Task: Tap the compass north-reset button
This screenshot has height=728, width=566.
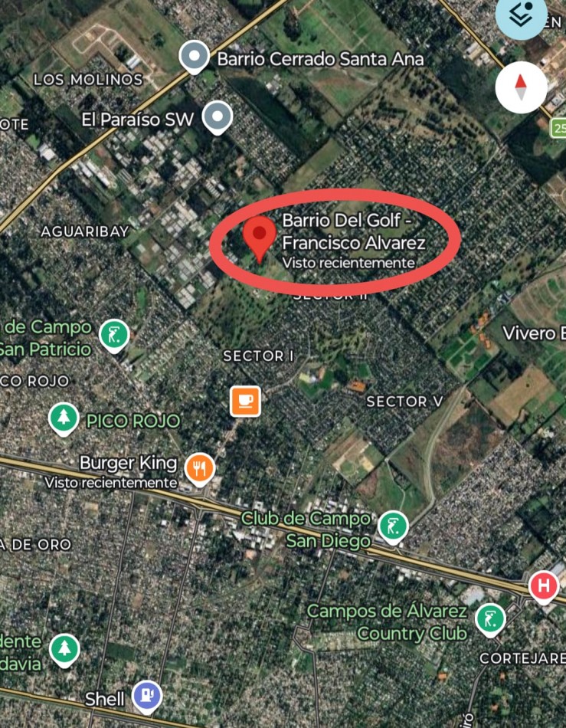Action: click(x=521, y=87)
